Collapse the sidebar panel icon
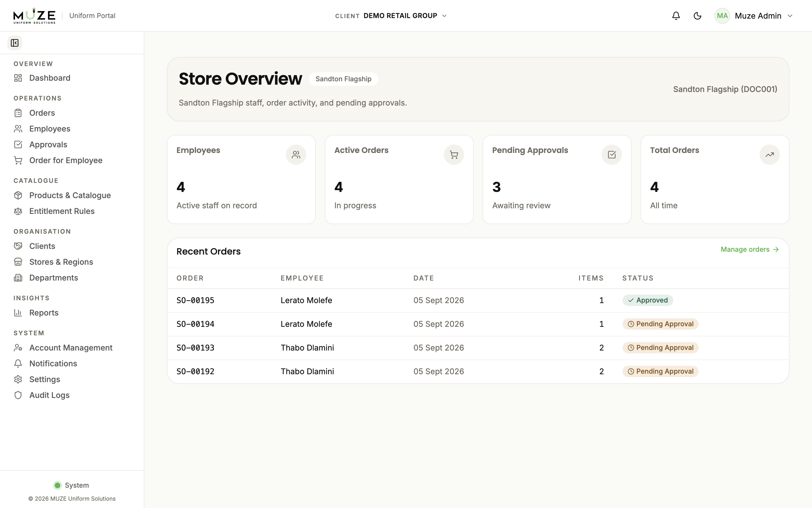This screenshot has width=812, height=508. pyautogui.click(x=14, y=43)
